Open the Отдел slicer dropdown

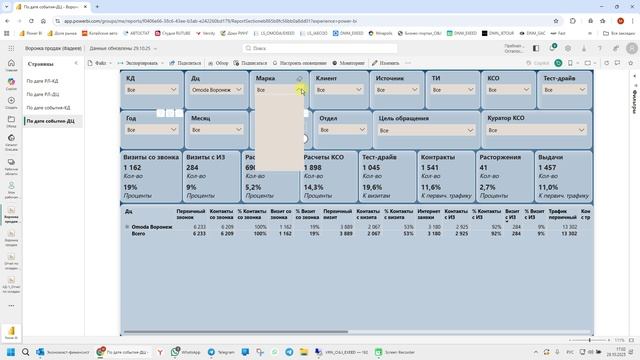pyautogui.click(x=342, y=130)
